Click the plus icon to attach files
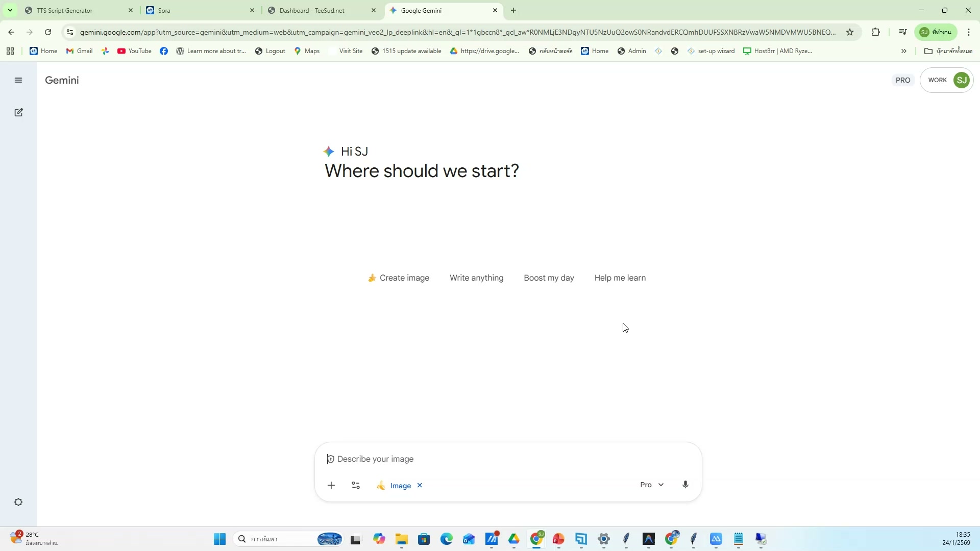Screen dimensions: 980x551 click(x=332, y=485)
